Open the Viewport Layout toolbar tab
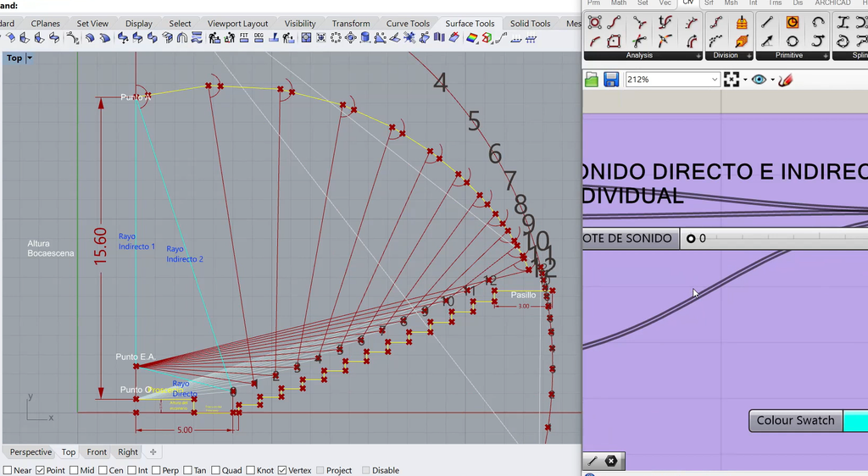This screenshot has width=868, height=476. [237, 23]
